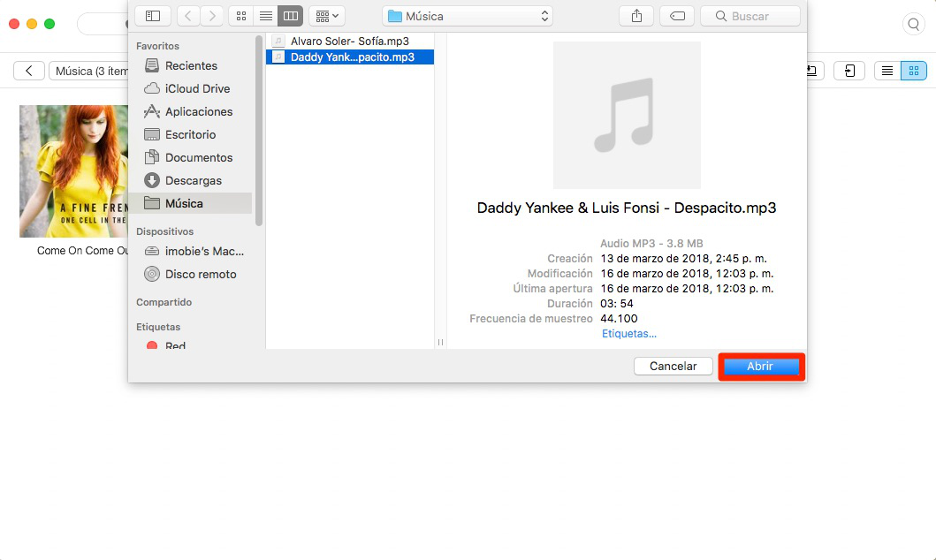This screenshot has height=560, width=936.
Task: Click the send-to-device icon in main window
Action: 848,71
